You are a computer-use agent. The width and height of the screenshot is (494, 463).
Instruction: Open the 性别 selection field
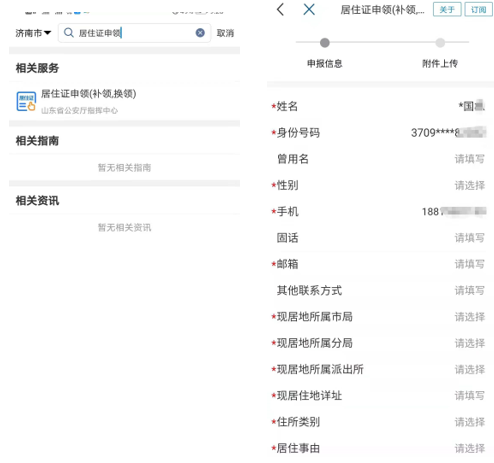379,185
